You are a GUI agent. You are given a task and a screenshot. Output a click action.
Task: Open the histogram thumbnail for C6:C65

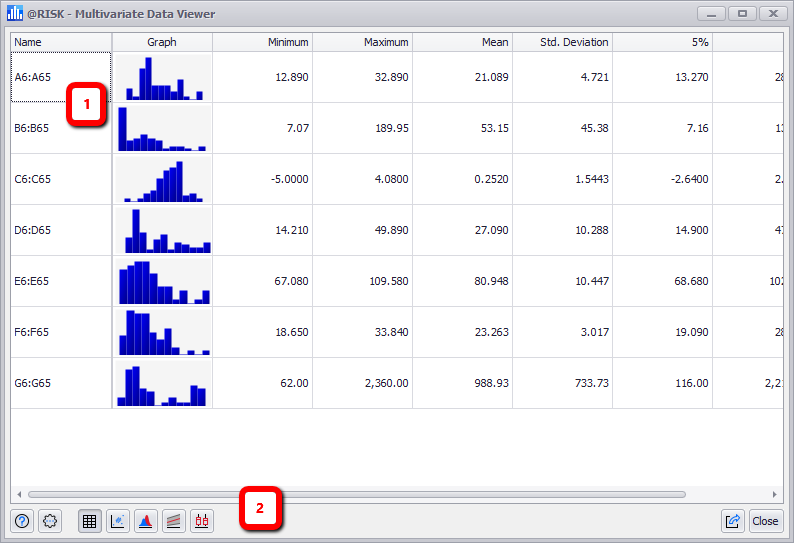[x=162, y=179]
